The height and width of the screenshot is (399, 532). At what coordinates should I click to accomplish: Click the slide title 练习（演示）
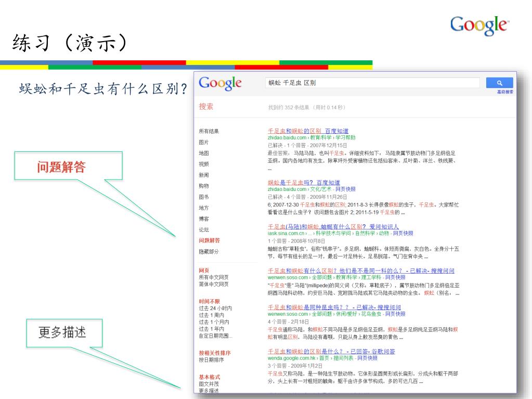(70, 43)
